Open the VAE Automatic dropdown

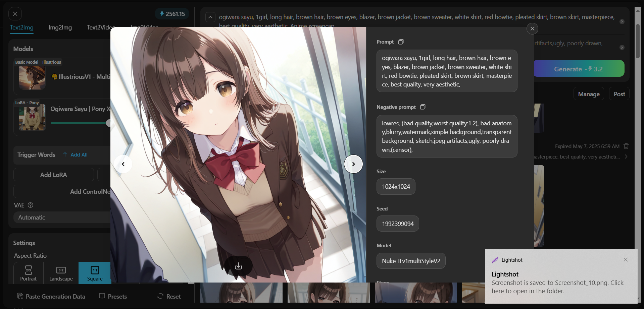62,218
